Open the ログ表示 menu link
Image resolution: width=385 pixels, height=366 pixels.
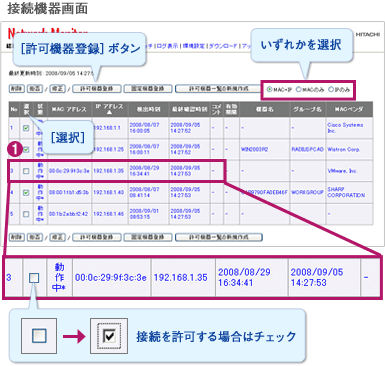[x=167, y=46]
